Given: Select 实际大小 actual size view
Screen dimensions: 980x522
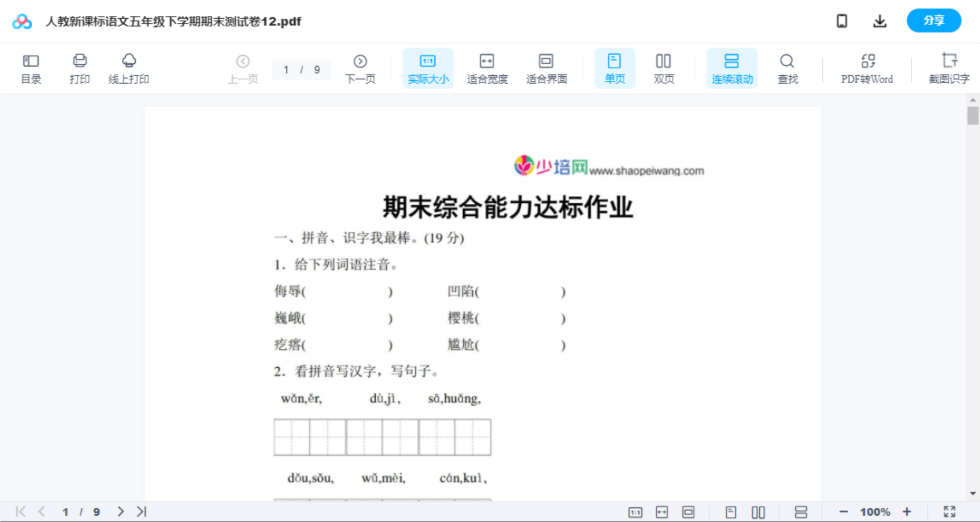Looking at the screenshot, I should (x=427, y=68).
